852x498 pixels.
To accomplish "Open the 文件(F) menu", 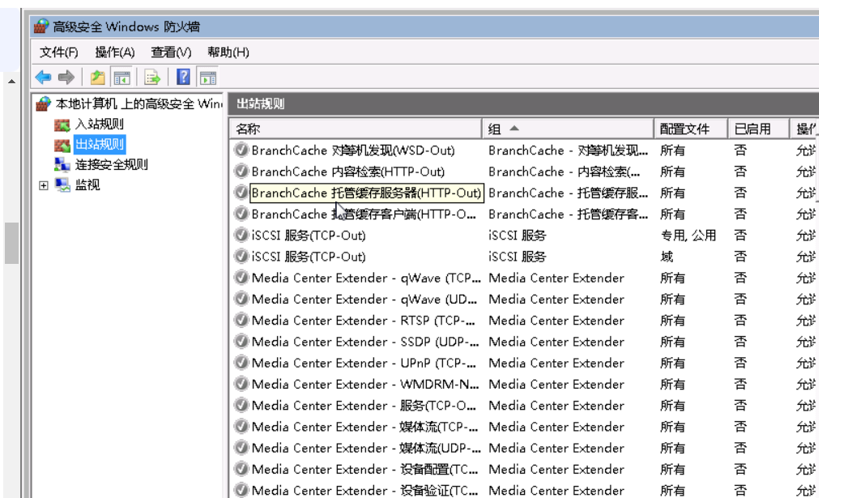I will click(x=59, y=52).
